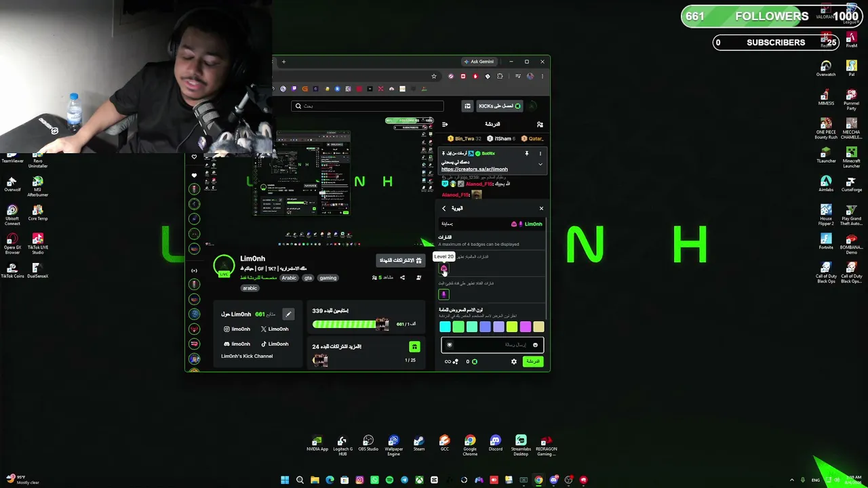
Task: Click the get KICKs button
Action: point(500,106)
